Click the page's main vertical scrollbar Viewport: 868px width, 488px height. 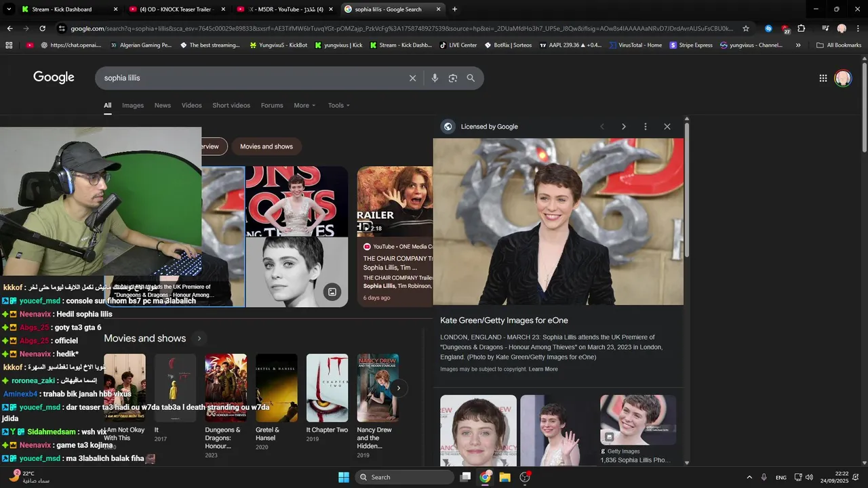864,107
